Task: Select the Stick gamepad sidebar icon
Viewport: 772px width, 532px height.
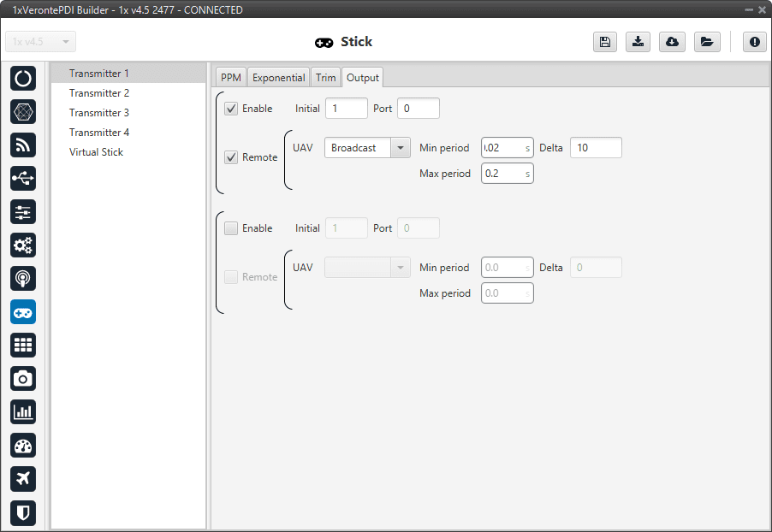Action: pyautogui.click(x=23, y=312)
